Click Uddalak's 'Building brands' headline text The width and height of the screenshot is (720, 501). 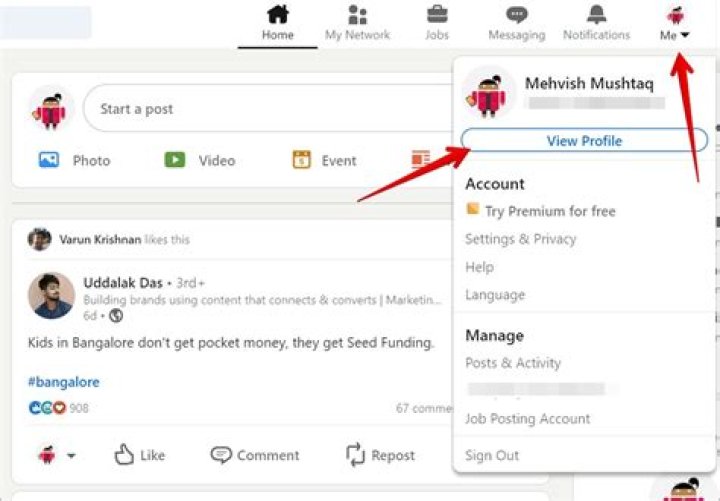tap(262, 300)
